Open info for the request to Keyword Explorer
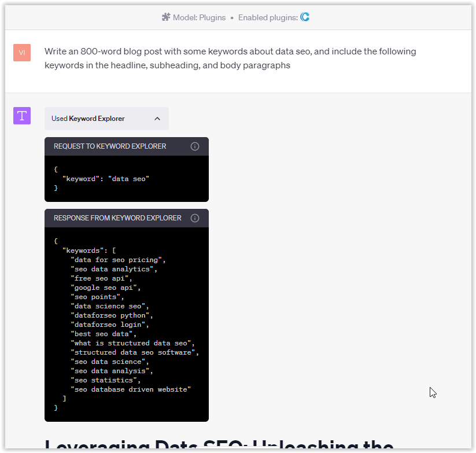Viewport: 476px width, 453px height. click(195, 146)
